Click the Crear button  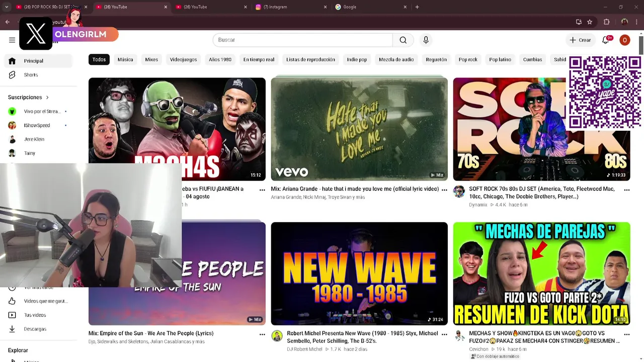coord(580,40)
